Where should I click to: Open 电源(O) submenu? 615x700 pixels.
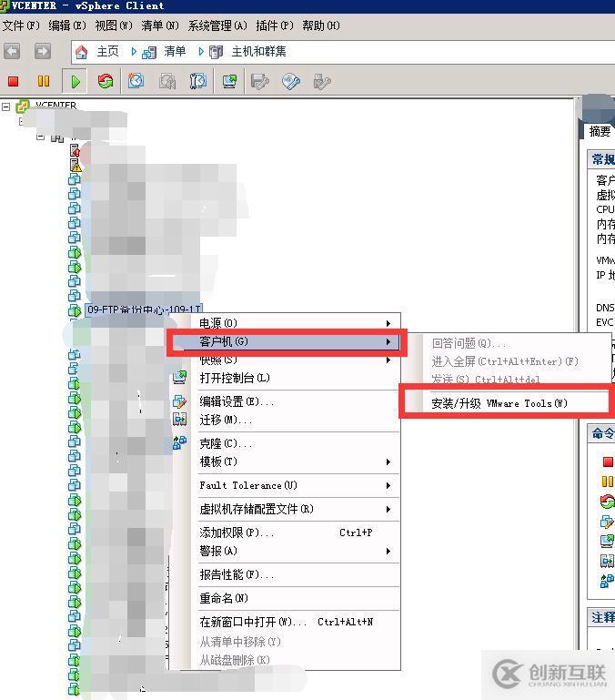pyautogui.click(x=285, y=323)
